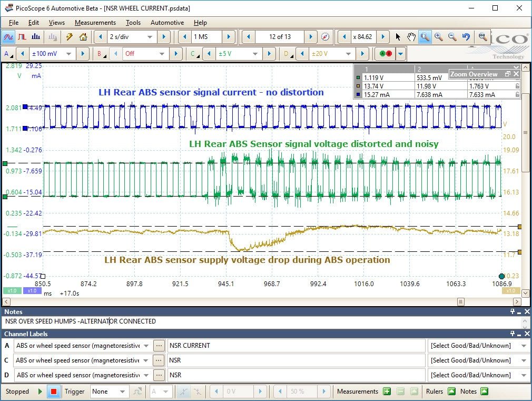Viewport: 532px width, 401px height.
Task: Open the Automotive menu
Action: pyautogui.click(x=168, y=23)
